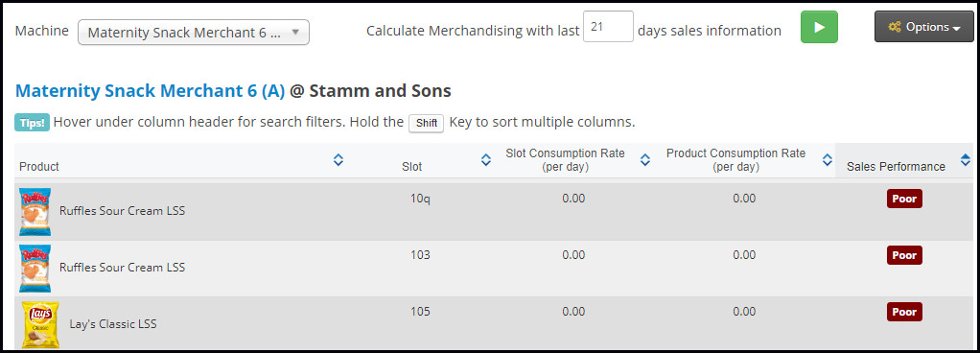Click the days sales information input field
Screen dimensions: 980x353
(608, 27)
